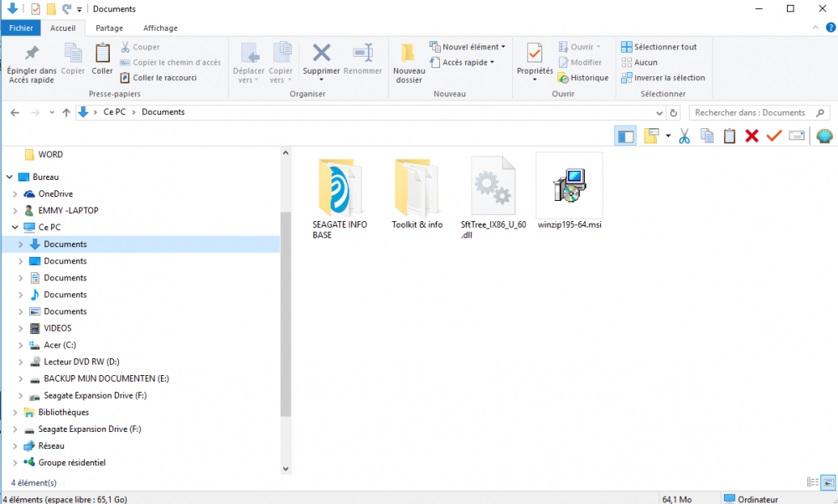This screenshot has height=504, width=838.
Task: Click the new folder icon in toolbar
Action: tap(651, 136)
